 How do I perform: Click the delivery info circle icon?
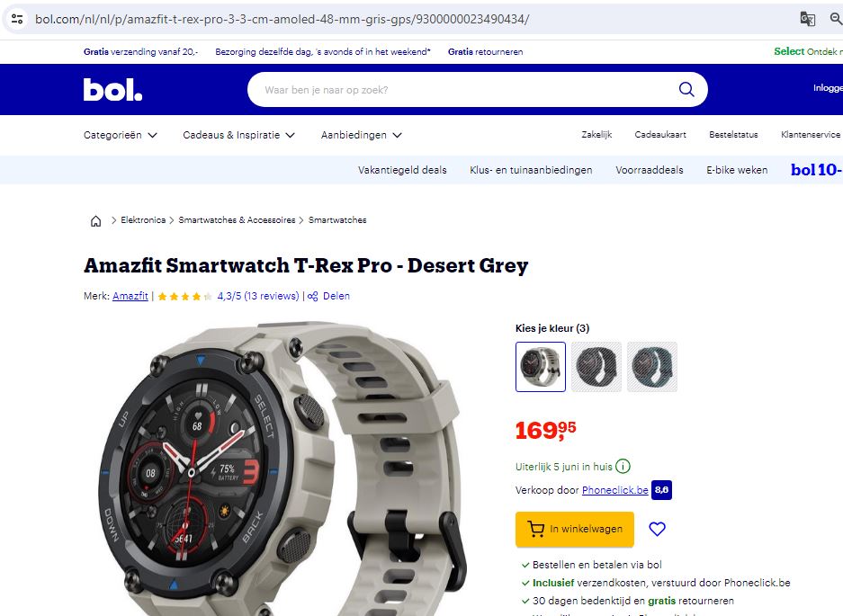pyautogui.click(x=623, y=467)
